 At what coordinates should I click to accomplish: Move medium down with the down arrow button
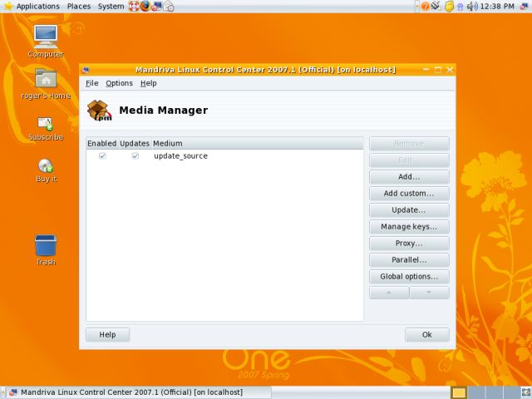tap(429, 293)
